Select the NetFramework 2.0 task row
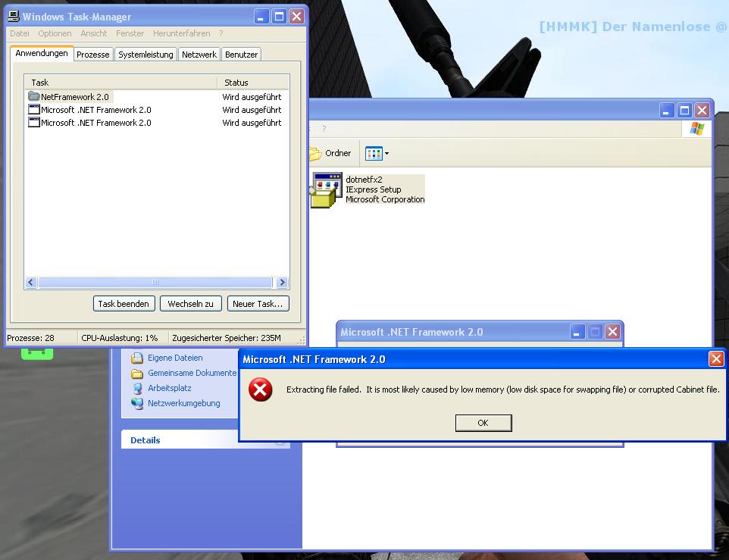 coord(157,97)
